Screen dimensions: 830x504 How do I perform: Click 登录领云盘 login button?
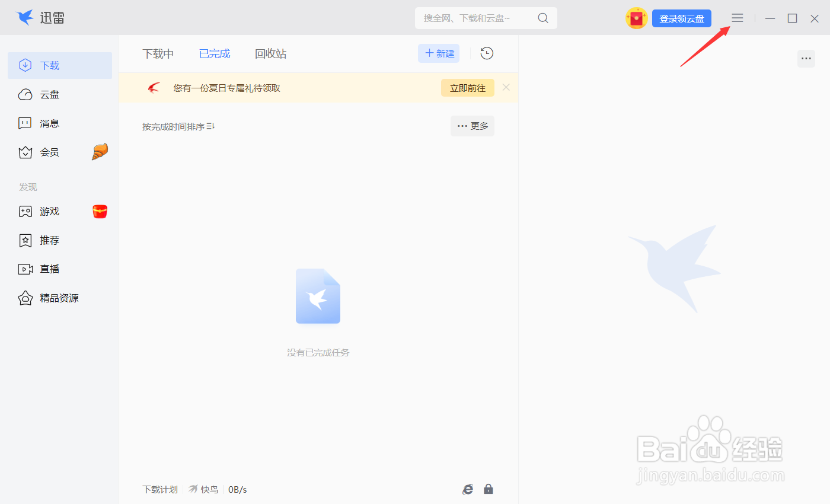682,18
